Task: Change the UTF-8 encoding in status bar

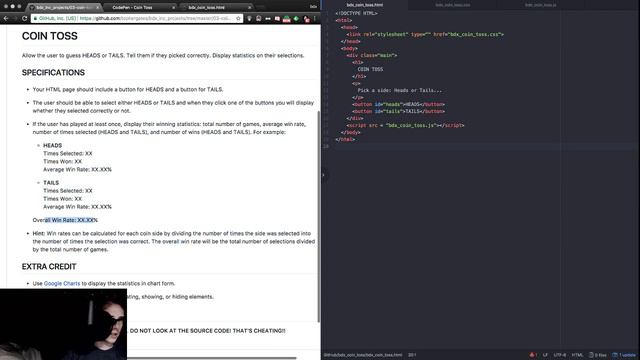Action: (x=559, y=355)
